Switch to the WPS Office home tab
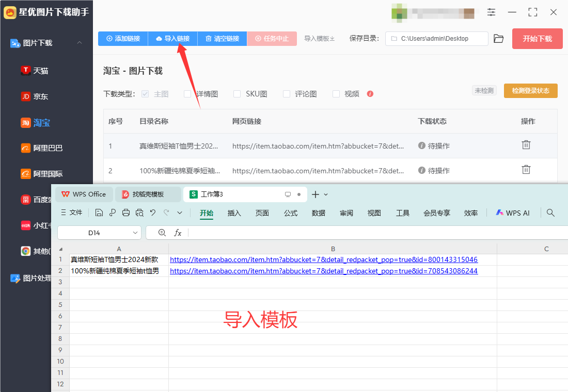The width and height of the screenshot is (568, 392). tap(84, 194)
